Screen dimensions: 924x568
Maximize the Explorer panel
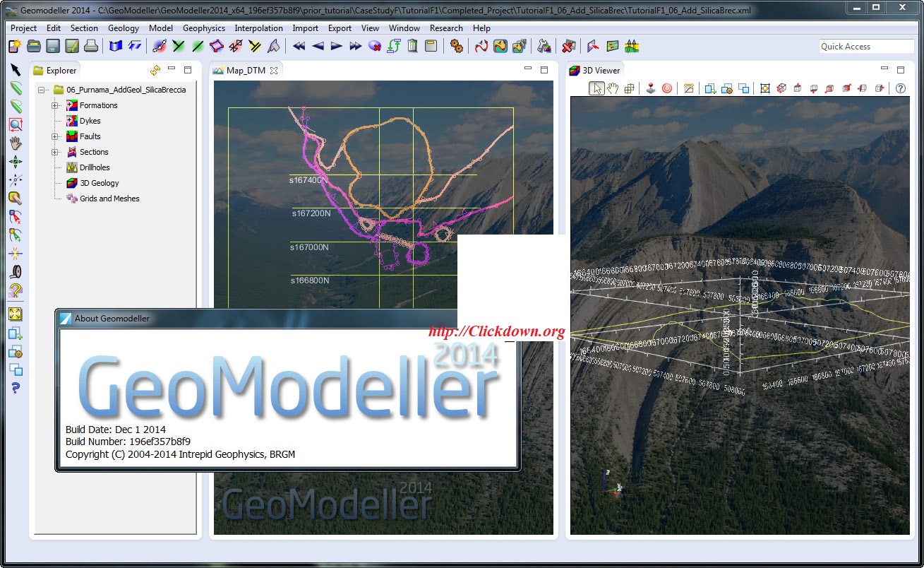[x=188, y=69]
